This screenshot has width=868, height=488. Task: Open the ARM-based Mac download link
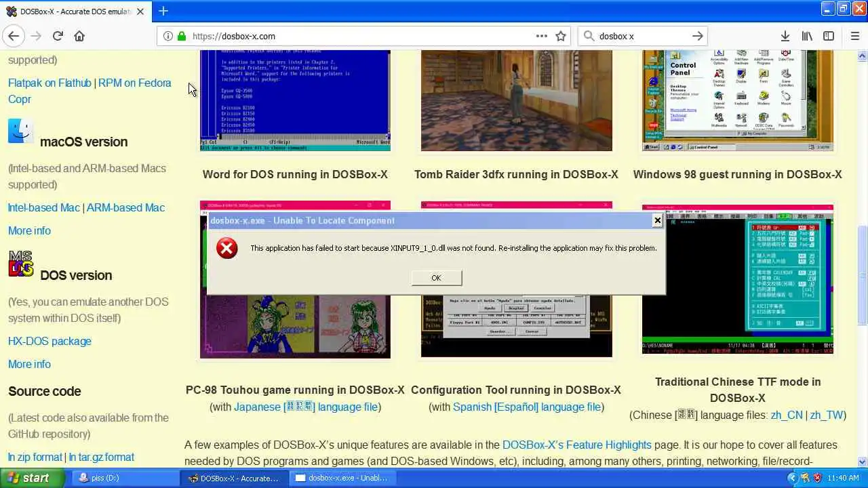point(125,207)
